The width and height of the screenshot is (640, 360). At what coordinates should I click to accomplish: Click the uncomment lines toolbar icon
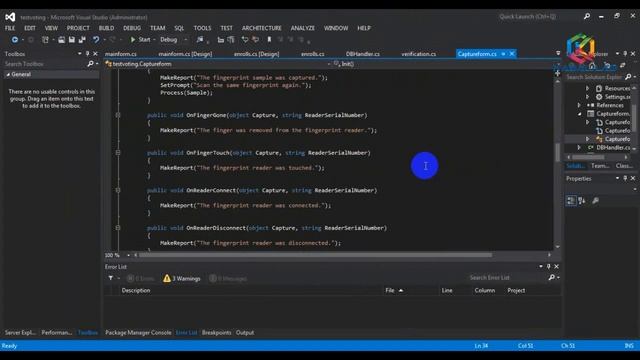tap(256, 40)
